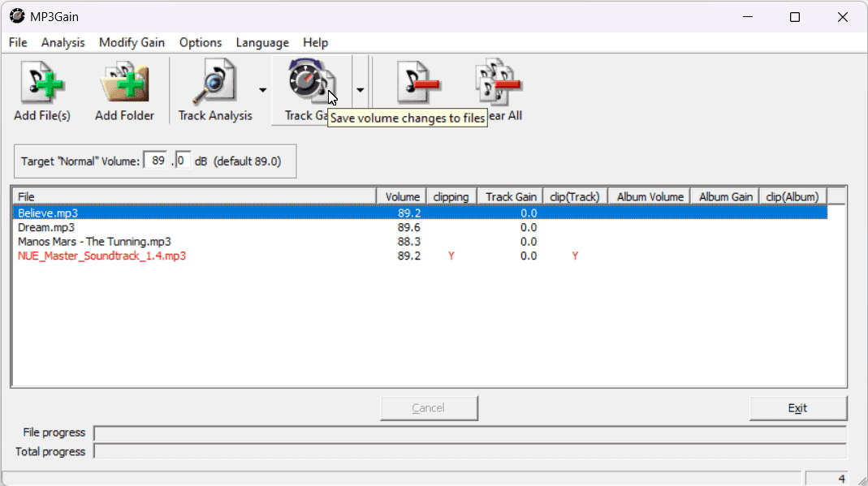Click the MP3Gain app icon in the title bar
Screen dimensions: 868x486
(17, 16)
